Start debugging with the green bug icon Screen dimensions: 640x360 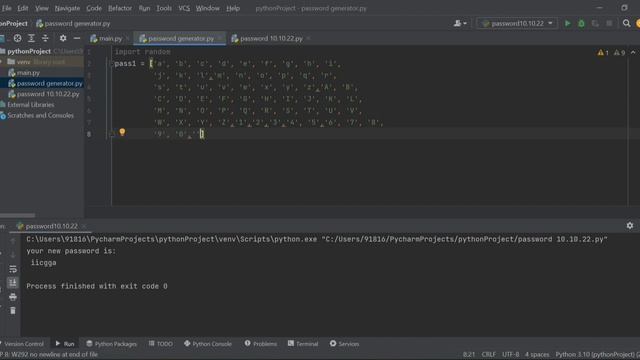[581, 24]
